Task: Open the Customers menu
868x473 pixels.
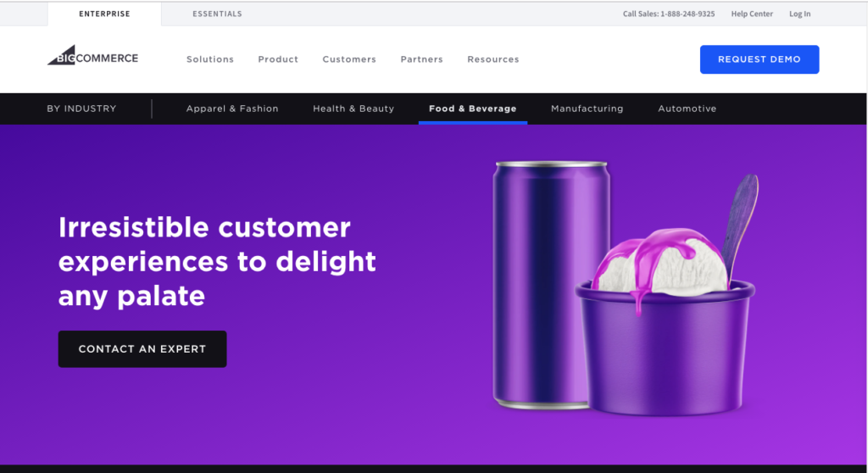Action: point(349,59)
